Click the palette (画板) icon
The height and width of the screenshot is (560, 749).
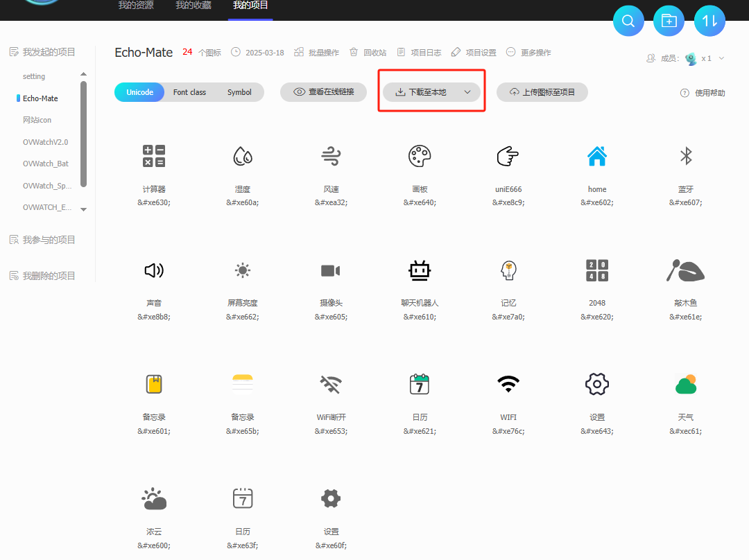point(420,157)
